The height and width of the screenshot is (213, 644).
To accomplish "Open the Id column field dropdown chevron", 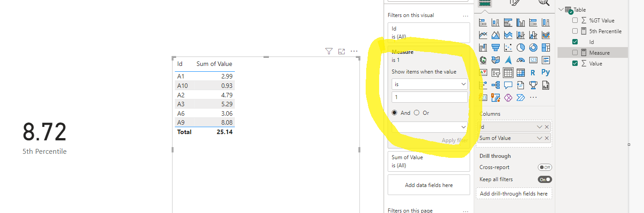I will pyautogui.click(x=540, y=127).
